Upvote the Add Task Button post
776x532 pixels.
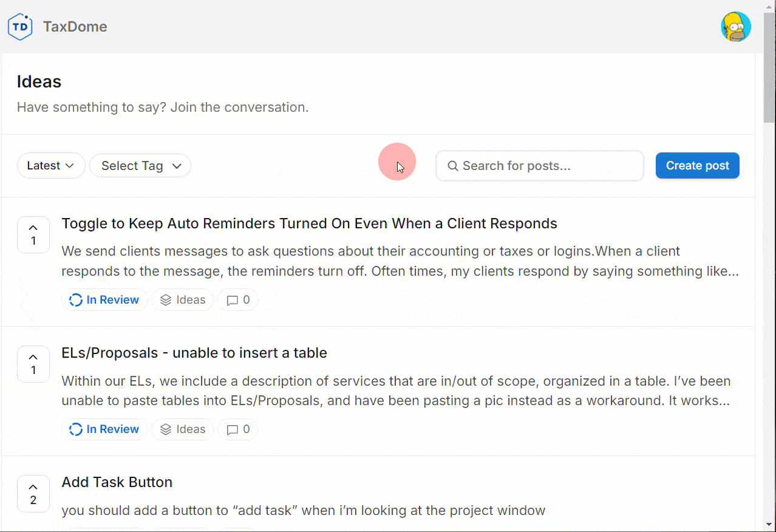click(x=33, y=493)
